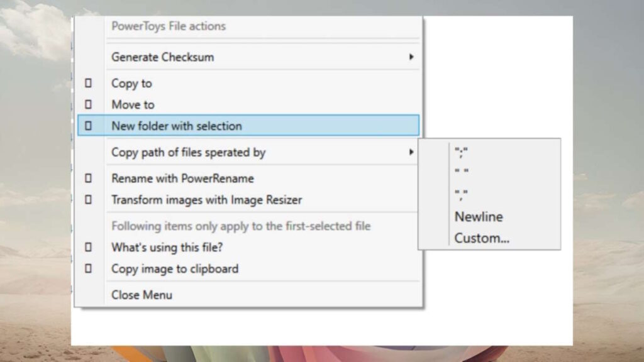644x362 pixels.
Task: Click the icon next to Move to
Action: click(x=88, y=105)
